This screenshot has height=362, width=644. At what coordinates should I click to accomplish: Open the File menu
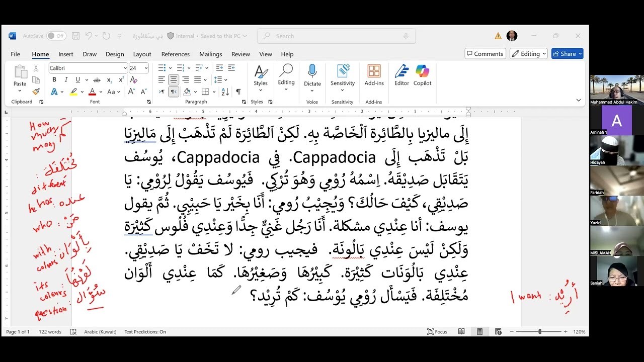[x=16, y=54]
